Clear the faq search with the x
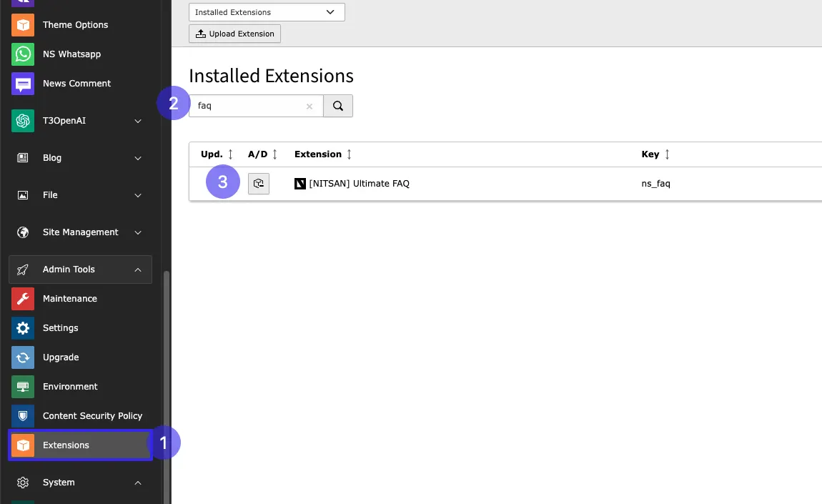822x504 pixels. pos(310,107)
